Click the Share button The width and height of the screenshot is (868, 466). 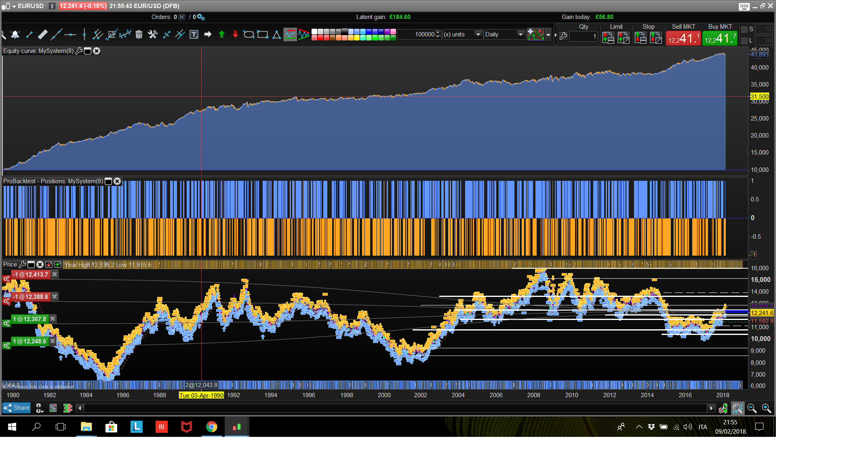point(17,408)
